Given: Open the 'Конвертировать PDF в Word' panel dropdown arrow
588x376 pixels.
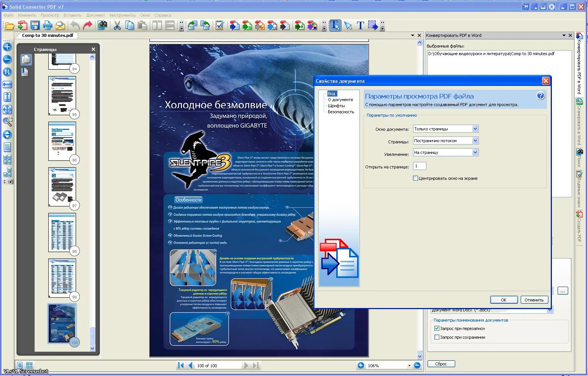Looking at the screenshot, I should [564, 35].
